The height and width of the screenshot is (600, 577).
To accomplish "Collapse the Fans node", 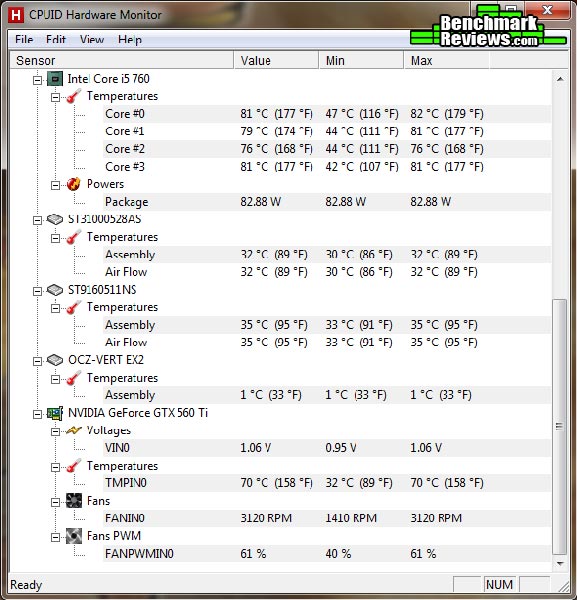I will click(x=56, y=502).
